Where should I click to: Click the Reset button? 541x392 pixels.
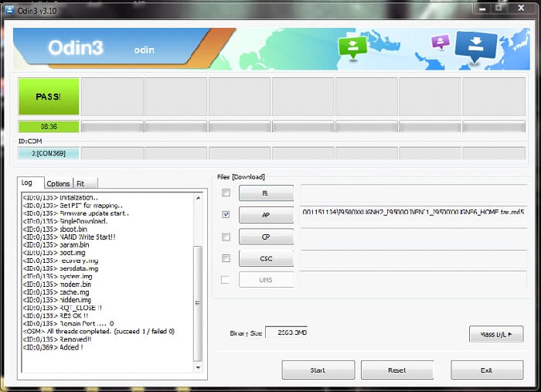(397, 370)
